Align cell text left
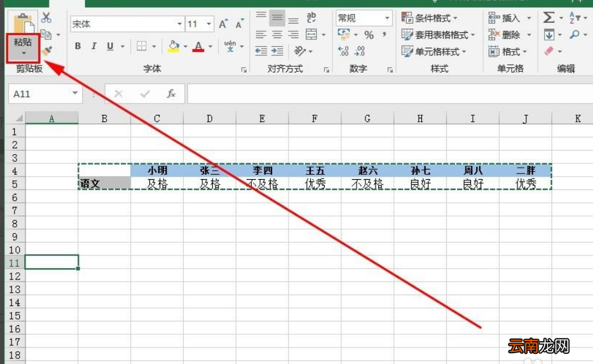Image resolution: width=593 pixels, height=364 pixels. pos(261,35)
